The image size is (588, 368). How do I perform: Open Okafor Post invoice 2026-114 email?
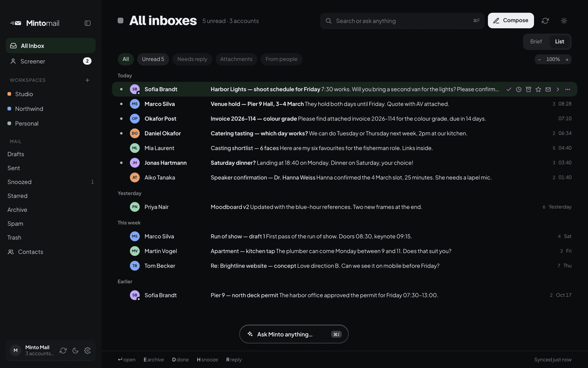coord(344,119)
